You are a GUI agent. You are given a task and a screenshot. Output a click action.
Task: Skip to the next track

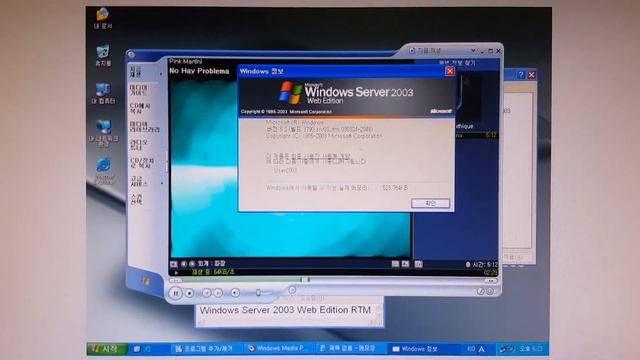218,293
